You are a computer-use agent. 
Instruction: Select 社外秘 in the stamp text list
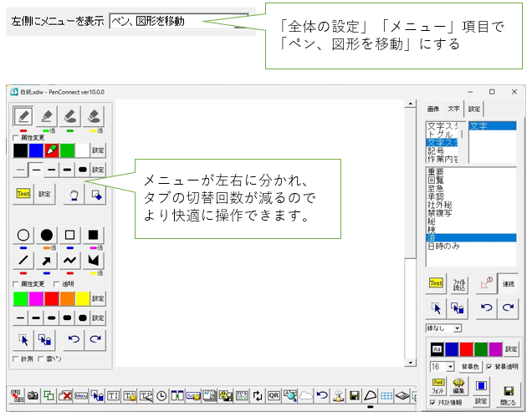click(x=440, y=205)
